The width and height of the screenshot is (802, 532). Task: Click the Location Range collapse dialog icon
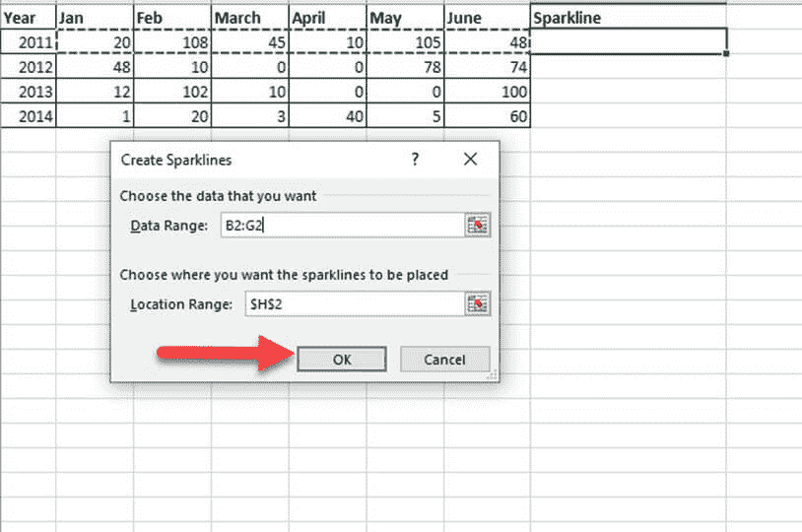click(477, 303)
